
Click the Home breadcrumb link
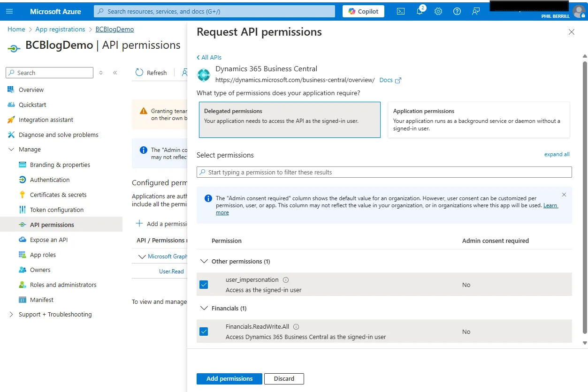coord(16,29)
